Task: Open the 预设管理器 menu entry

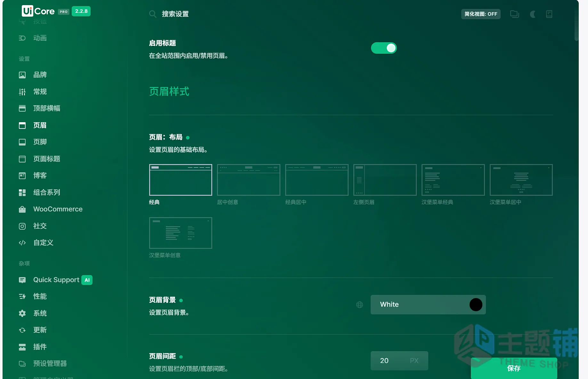Action: 50,364
